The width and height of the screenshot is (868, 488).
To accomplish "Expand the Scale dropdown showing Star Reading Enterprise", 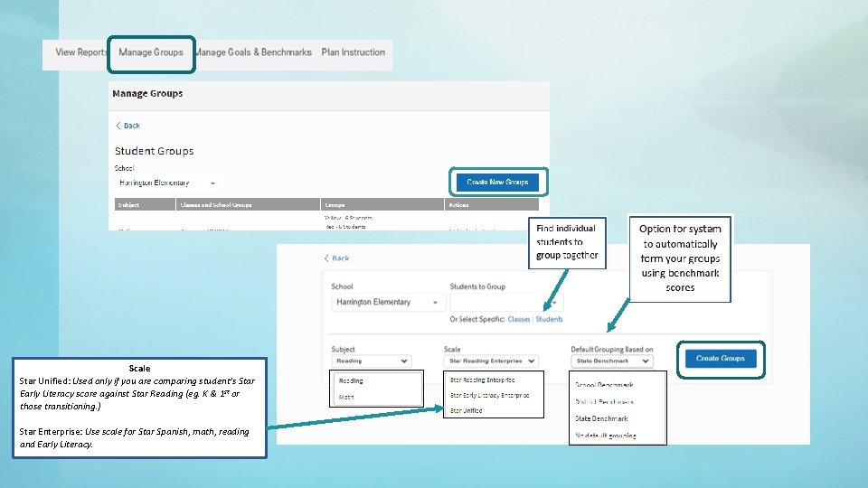I will (491, 361).
